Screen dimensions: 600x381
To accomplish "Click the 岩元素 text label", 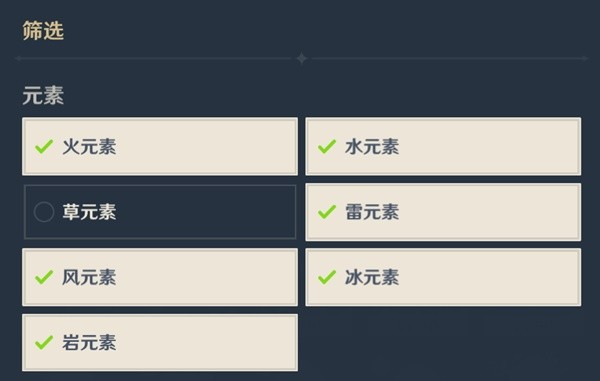I will pos(89,342).
